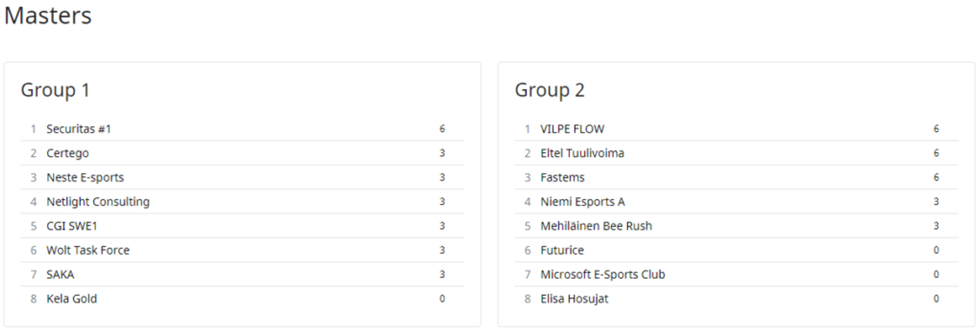Screen dimensions: 980x331
Task: Open Microsoft E-Sports Club entry
Action: coord(603,275)
